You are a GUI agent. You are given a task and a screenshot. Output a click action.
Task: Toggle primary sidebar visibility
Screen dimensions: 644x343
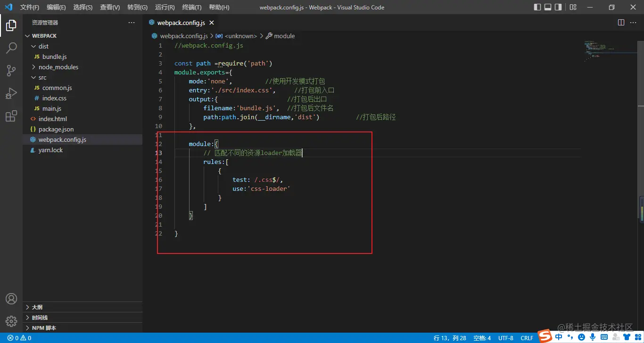point(537,7)
